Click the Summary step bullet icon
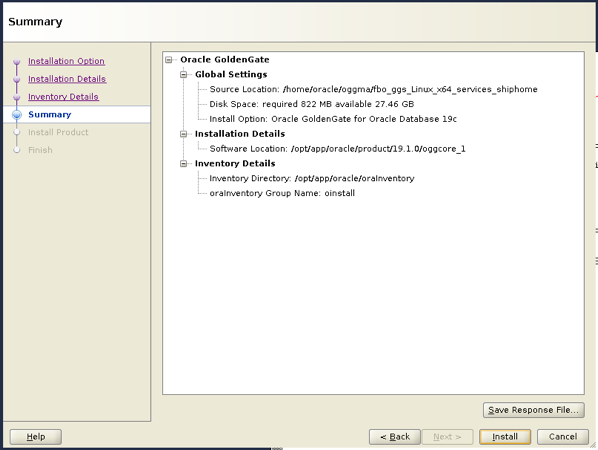Screen dimensions: 598x450 pos(17,114)
